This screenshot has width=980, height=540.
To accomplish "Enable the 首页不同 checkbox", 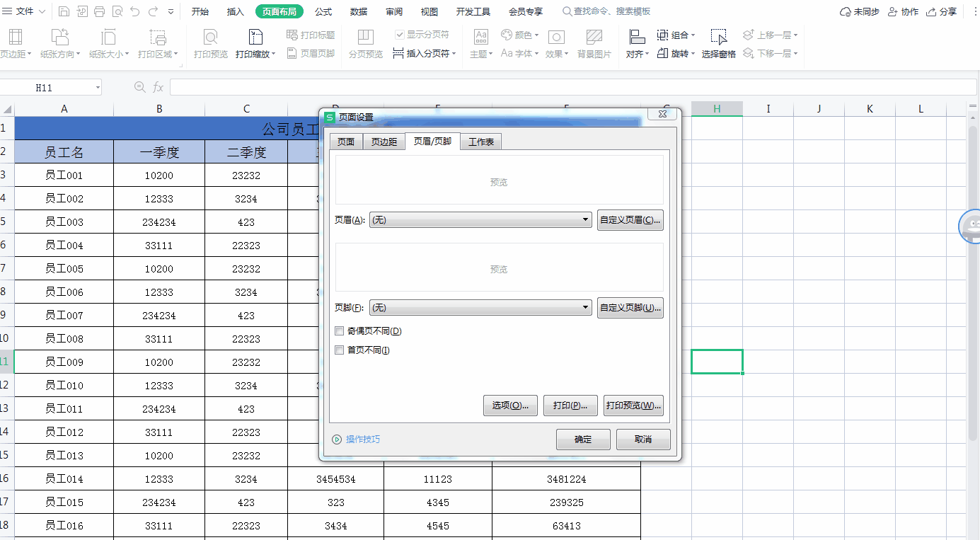I will pos(340,350).
